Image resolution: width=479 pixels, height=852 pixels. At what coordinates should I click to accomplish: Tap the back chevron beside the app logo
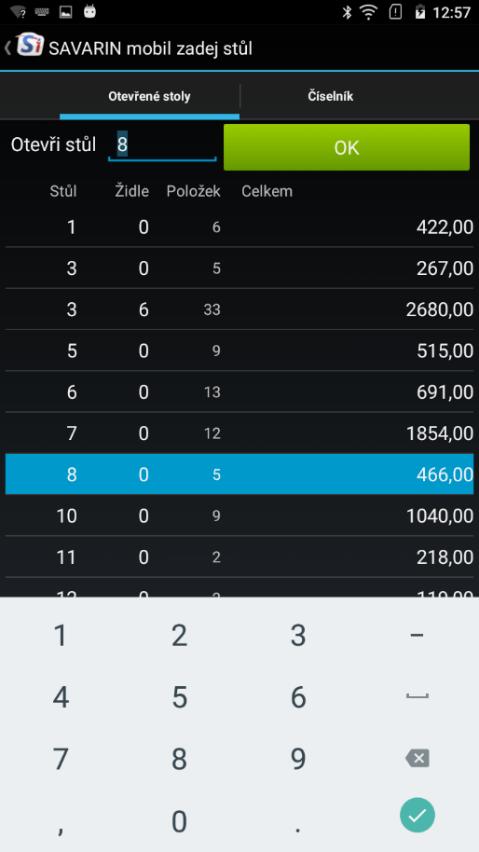tap(8, 47)
